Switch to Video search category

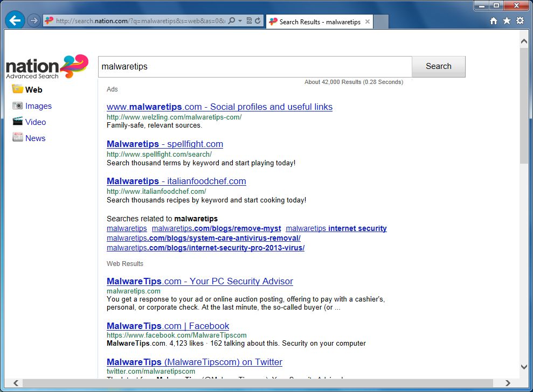36,122
